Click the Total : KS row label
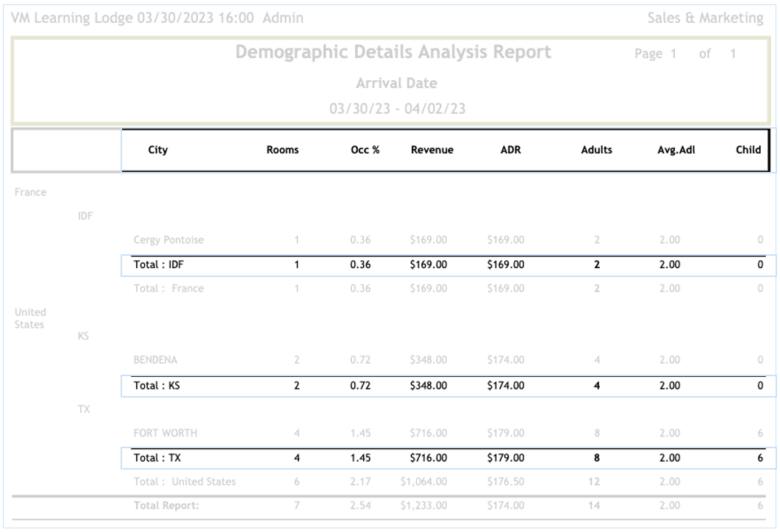This screenshot has height=532, width=780. pos(157,385)
